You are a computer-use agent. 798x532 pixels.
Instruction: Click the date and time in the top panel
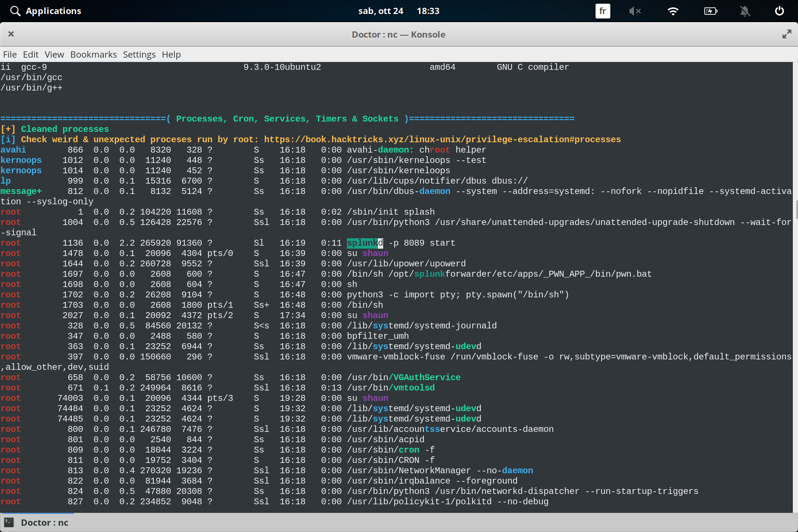click(x=398, y=11)
